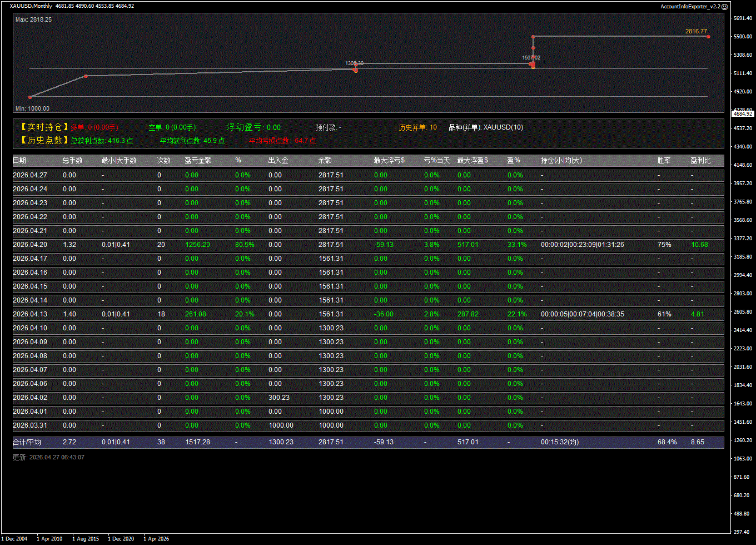The height and width of the screenshot is (545, 756).
Task: Click the 10.68 profit ratio value
Action: (x=699, y=245)
